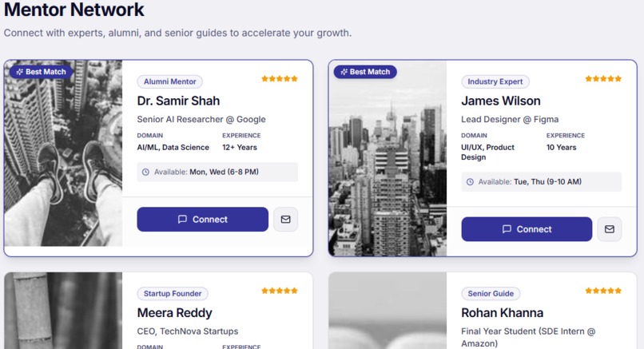Click the star rating on Dr. Samir Shah's card
Viewport: 644px width, 349px height.
[x=280, y=78]
